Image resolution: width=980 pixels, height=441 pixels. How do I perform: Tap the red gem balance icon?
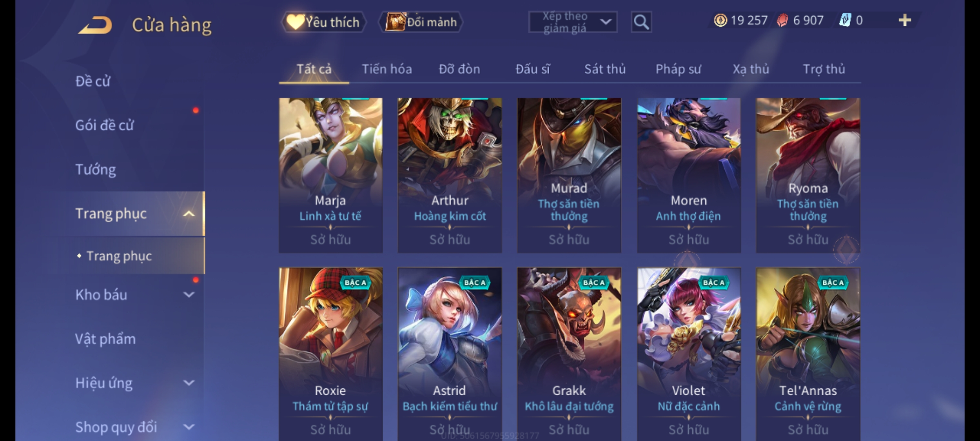[782, 20]
